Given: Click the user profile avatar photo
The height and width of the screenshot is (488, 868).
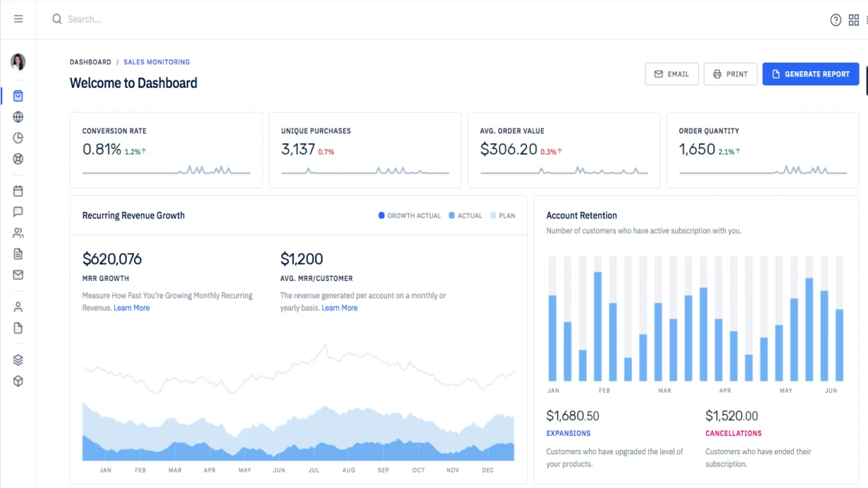Looking at the screenshot, I should pyautogui.click(x=18, y=62).
